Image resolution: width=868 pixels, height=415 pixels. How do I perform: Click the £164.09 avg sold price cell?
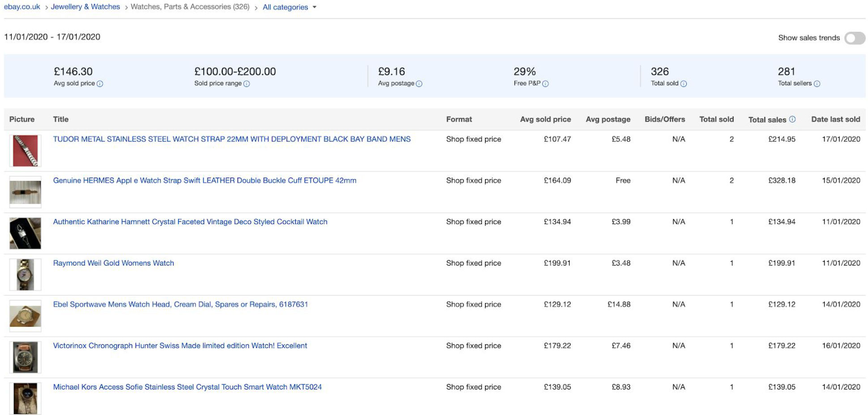[557, 181]
